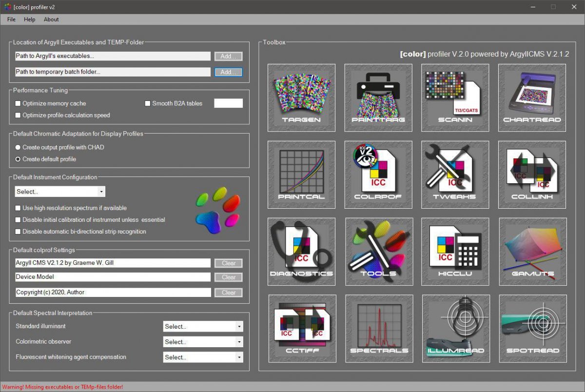Screen dimensions: 585x392
Task: Open the TARGEN toolbox tool
Action: 301,98
